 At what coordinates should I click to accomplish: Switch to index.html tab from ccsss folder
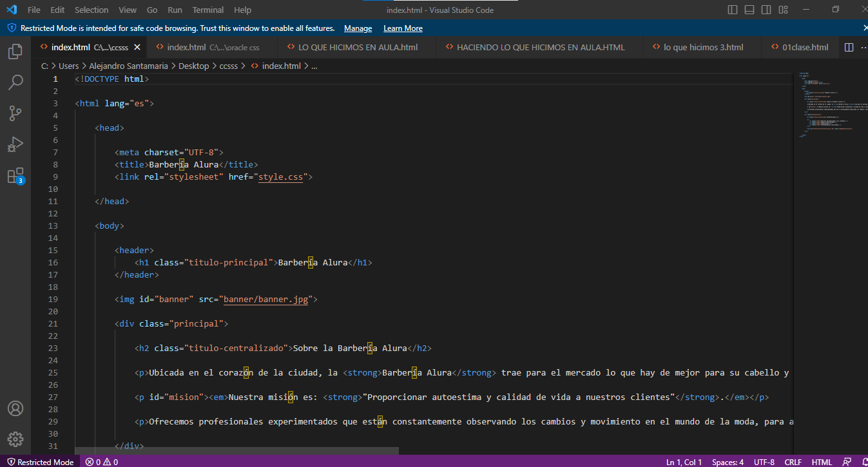tap(89, 47)
